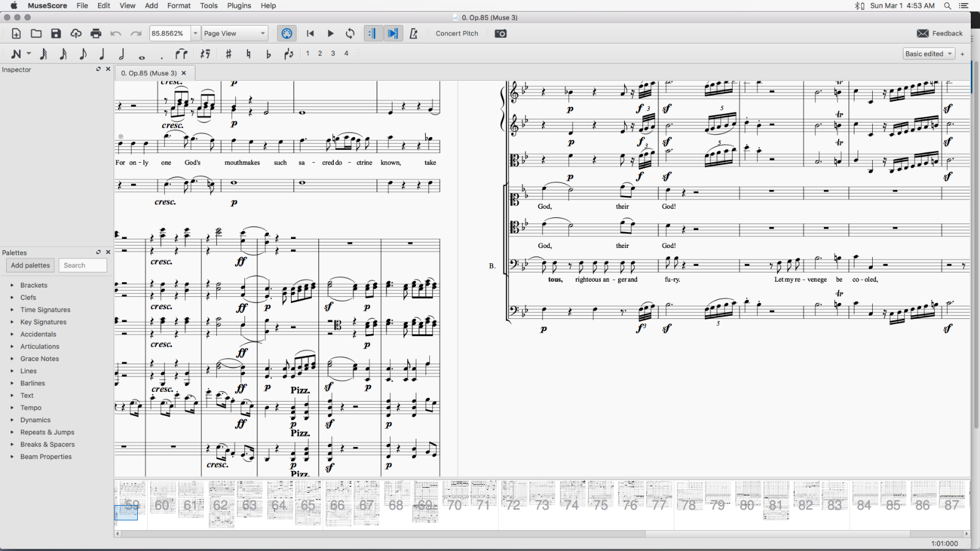The image size is (980, 551).
Task: Apply flat accidental
Action: point(268,54)
